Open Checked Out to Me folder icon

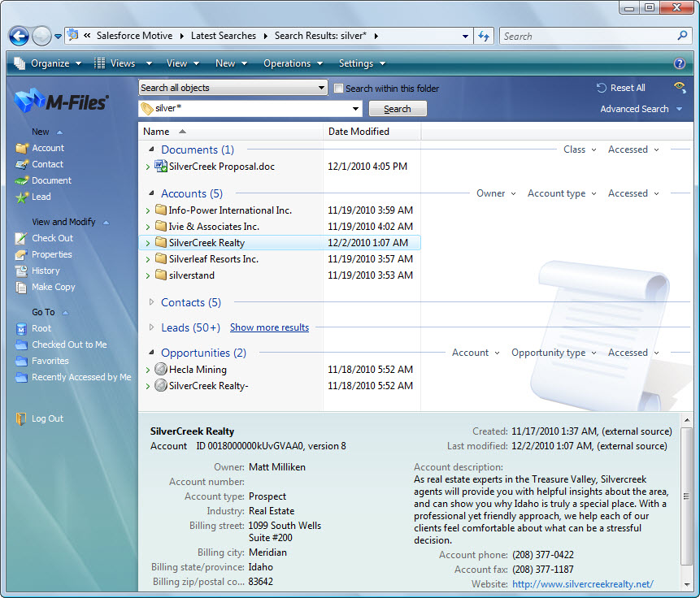(21, 344)
